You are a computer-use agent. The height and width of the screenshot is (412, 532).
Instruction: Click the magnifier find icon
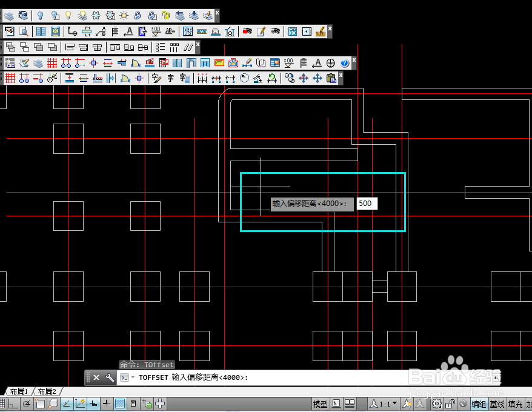(x=24, y=32)
